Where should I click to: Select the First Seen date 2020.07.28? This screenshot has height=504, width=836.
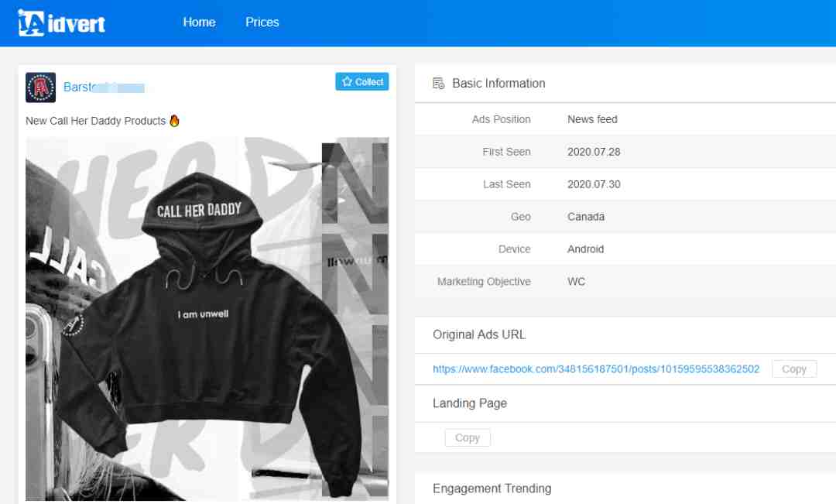pos(594,152)
